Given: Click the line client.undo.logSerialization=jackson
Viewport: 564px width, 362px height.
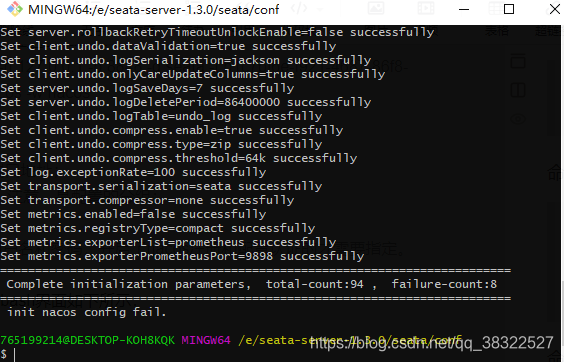Looking at the screenshot, I should (x=186, y=60).
